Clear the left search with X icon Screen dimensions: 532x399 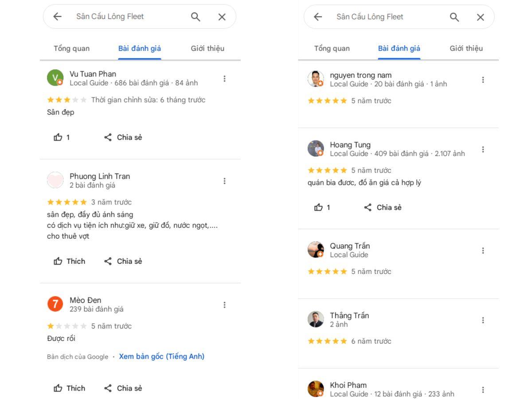pos(222,17)
